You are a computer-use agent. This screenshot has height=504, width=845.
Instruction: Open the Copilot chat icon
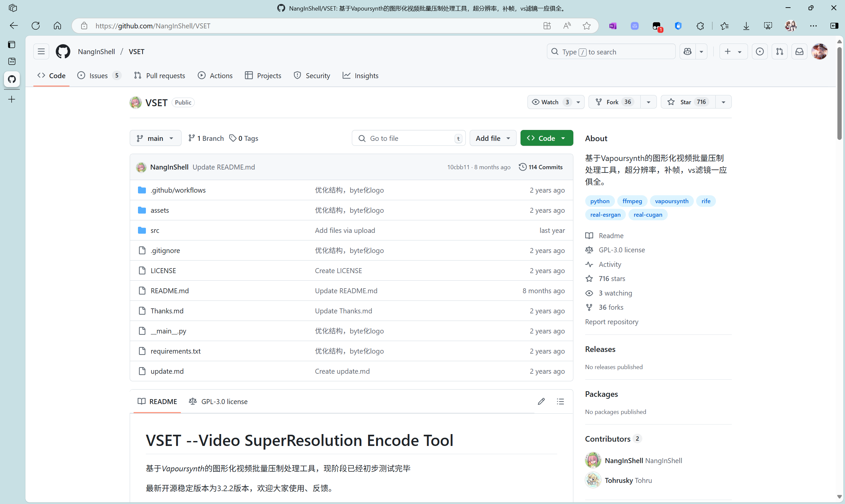click(688, 52)
